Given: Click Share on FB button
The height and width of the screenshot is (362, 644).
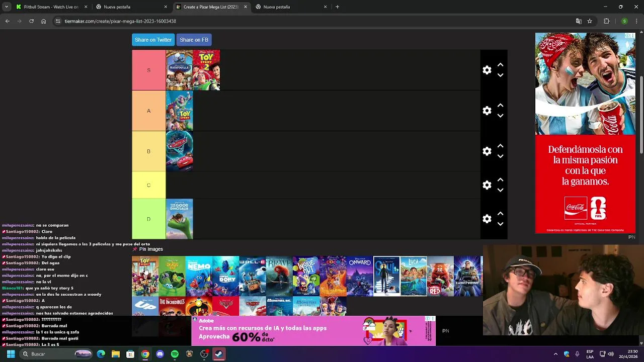Looking at the screenshot, I should (194, 40).
